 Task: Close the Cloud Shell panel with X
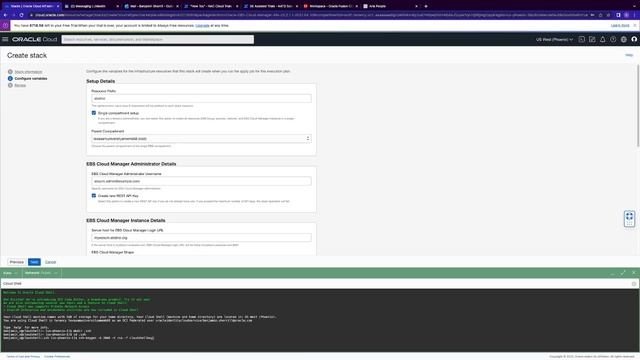(x=633, y=273)
